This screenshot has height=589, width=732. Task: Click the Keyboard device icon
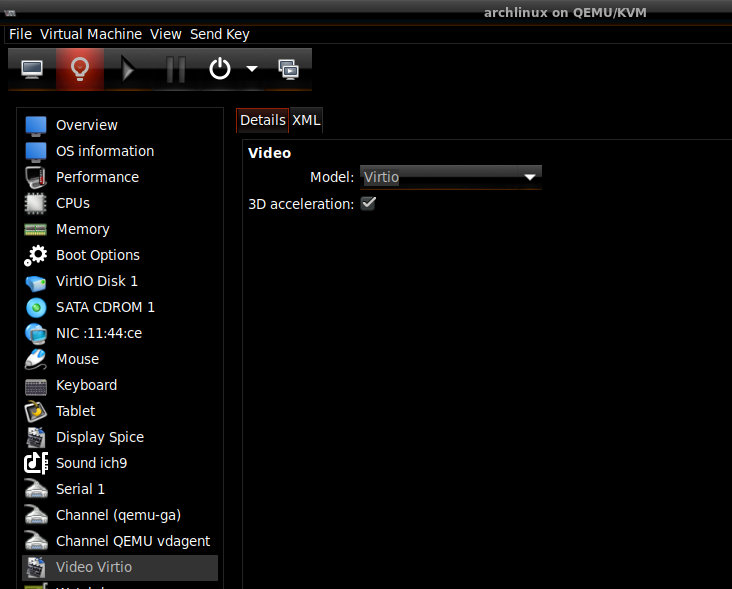tap(36, 386)
